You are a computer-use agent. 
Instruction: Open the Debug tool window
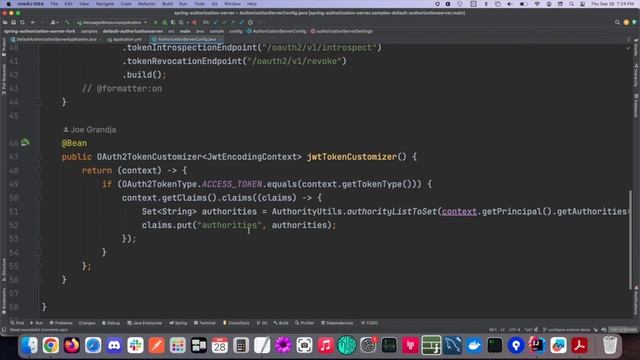111,323
